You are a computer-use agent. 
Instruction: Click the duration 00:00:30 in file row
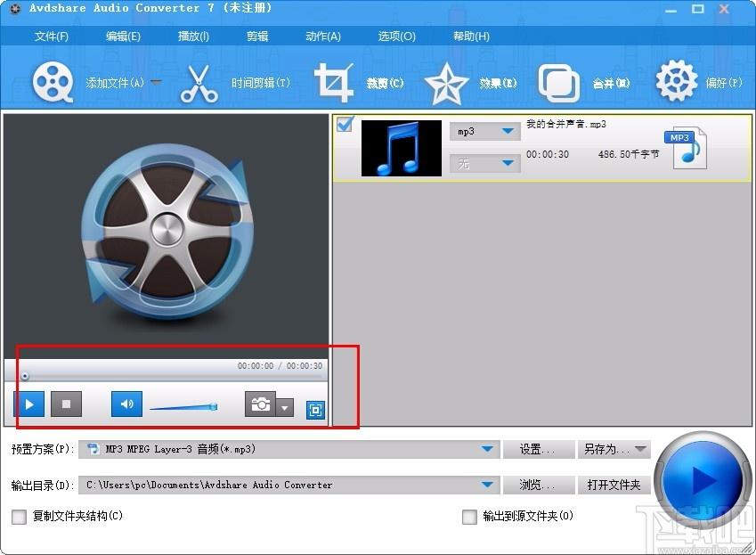click(x=548, y=154)
